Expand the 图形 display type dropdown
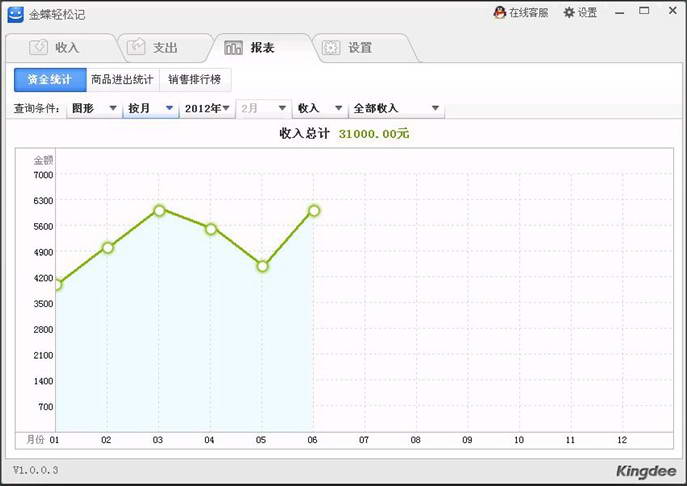The image size is (687, 486). (94, 108)
